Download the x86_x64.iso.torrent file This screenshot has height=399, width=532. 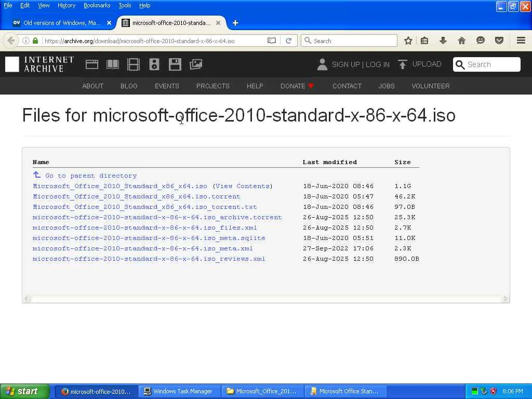pos(137,196)
